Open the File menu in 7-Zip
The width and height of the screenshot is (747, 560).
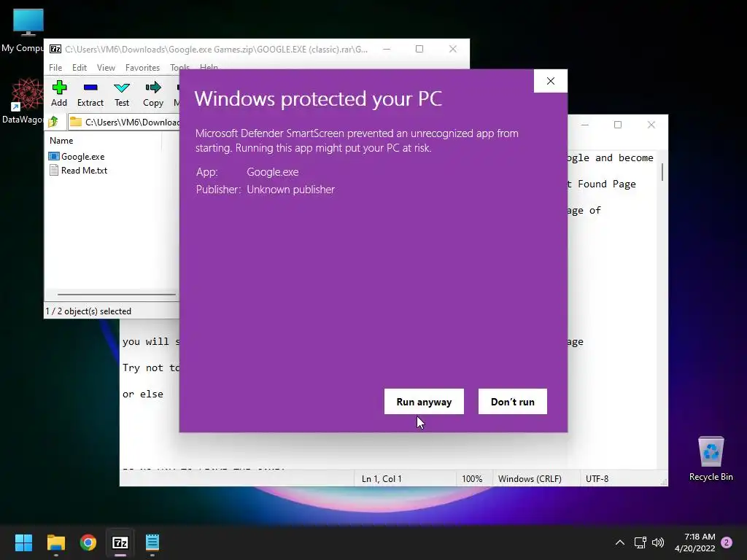coord(55,68)
